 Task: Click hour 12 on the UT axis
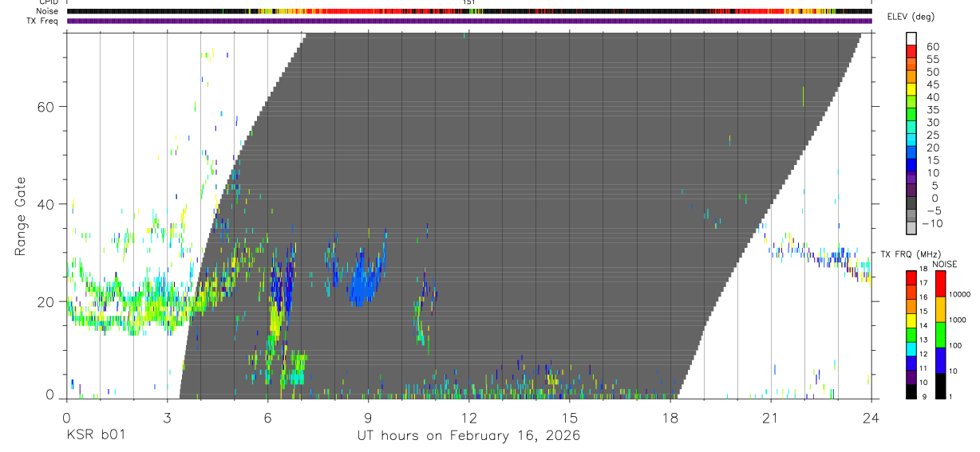point(468,417)
